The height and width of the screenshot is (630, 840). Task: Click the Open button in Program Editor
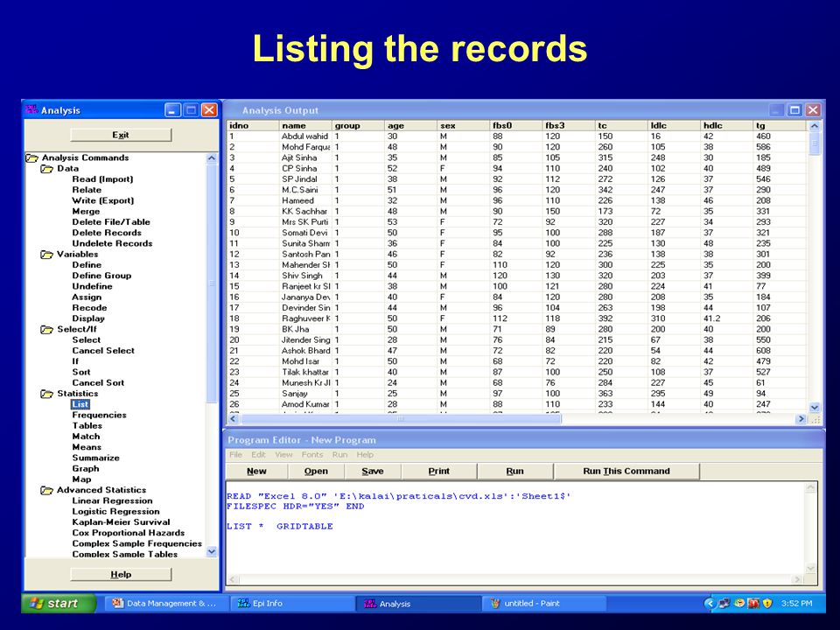[x=316, y=471]
